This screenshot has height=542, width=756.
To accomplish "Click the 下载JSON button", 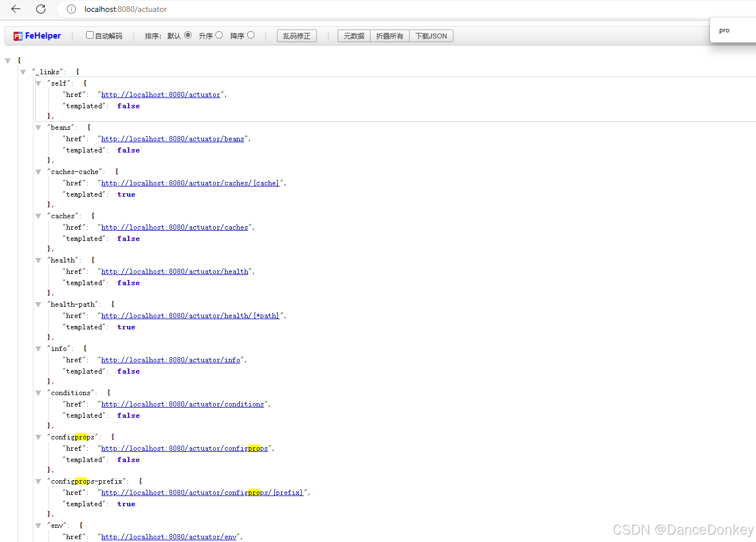I will click(431, 36).
